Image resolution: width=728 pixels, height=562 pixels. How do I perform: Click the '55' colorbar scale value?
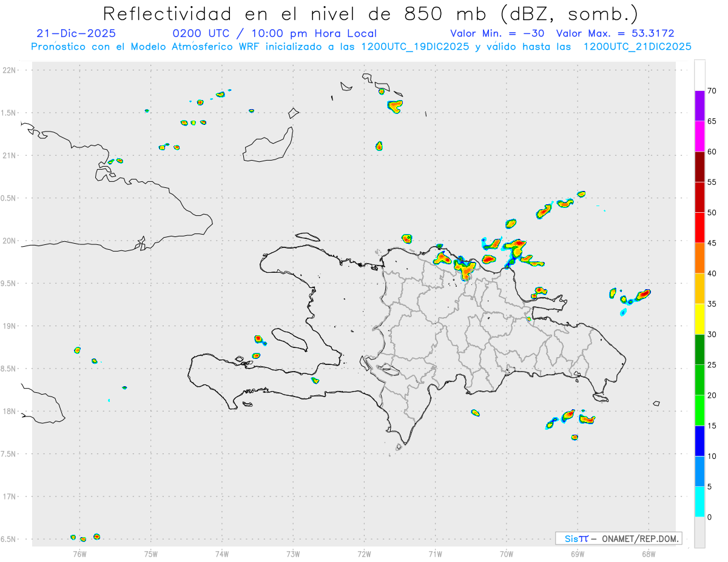point(712,182)
